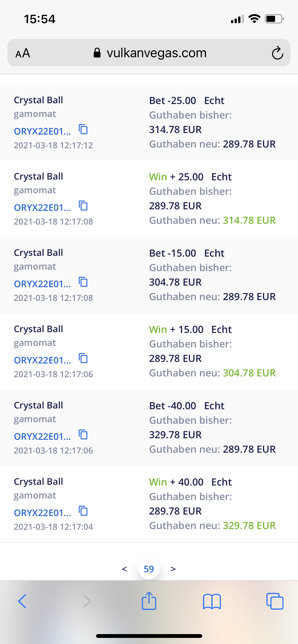The image size is (298, 644).
Task: Open ORYX22E01 link for Bet -25.00
Action: pos(42,131)
